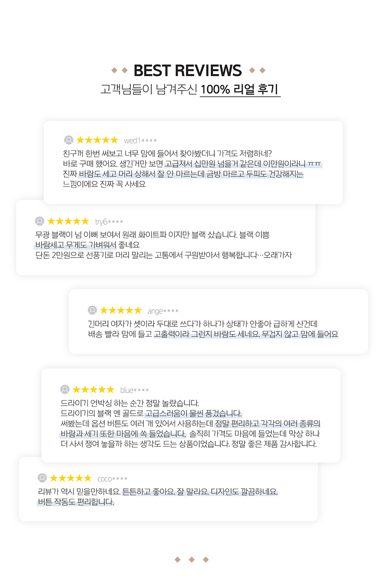Click the ange**** reviewer name
The image size is (385, 588).
click(163, 311)
